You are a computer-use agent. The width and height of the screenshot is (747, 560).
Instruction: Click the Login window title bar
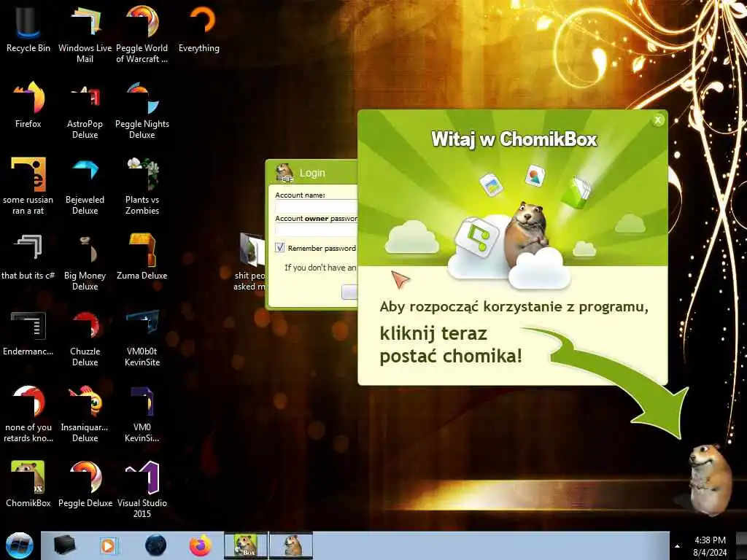tap(312, 172)
